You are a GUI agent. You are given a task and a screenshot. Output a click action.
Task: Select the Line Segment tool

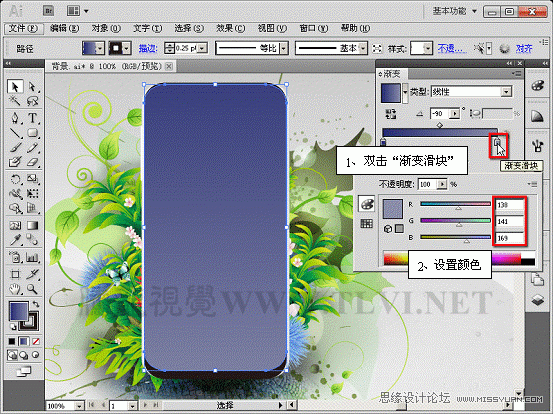[15, 133]
